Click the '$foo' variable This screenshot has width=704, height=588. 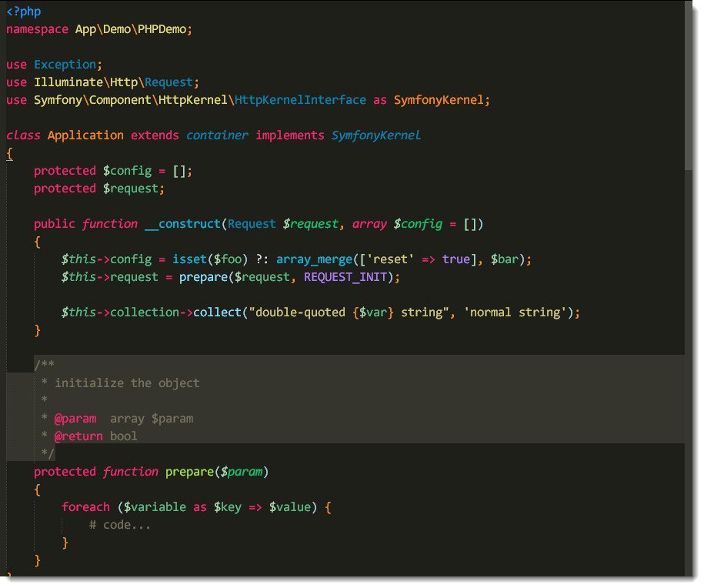coord(228,259)
